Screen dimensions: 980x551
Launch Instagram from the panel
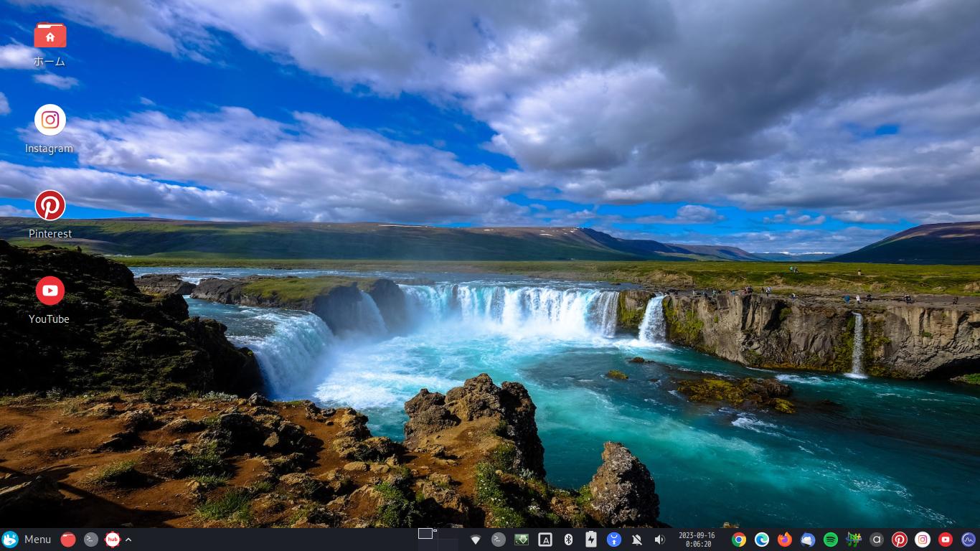pos(923,540)
